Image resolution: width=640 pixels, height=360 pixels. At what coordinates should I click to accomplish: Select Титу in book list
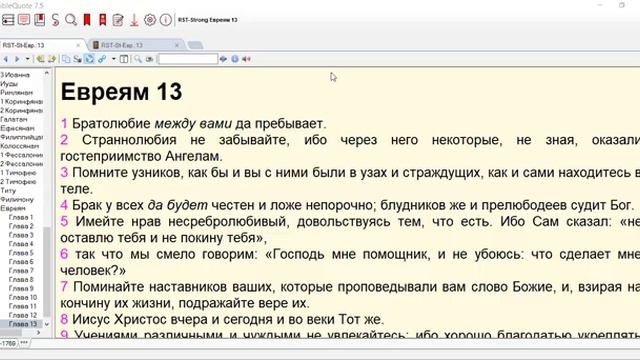(x=8, y=191)
